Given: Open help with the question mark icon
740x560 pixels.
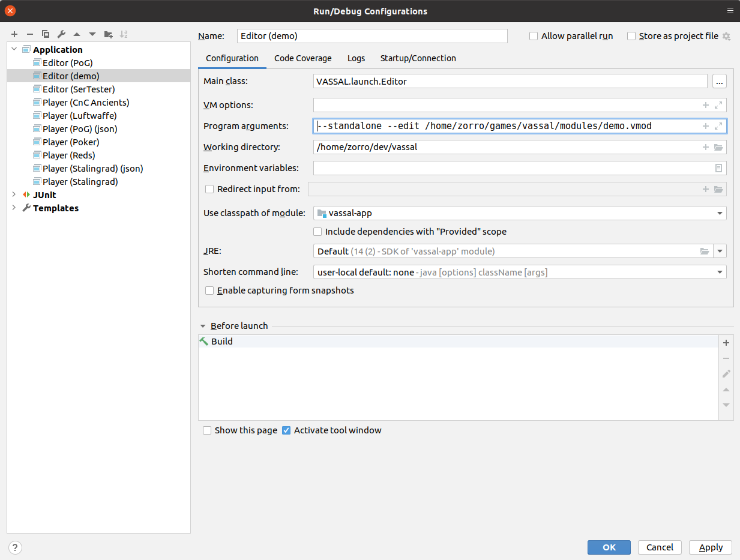Looking at the screenshot, I should [x=14, y=547].
